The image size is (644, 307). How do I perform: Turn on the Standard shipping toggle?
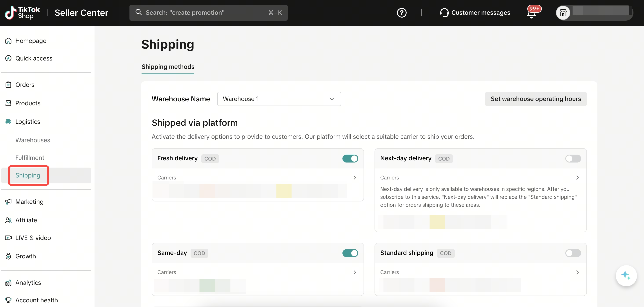[x=573, y=253]
